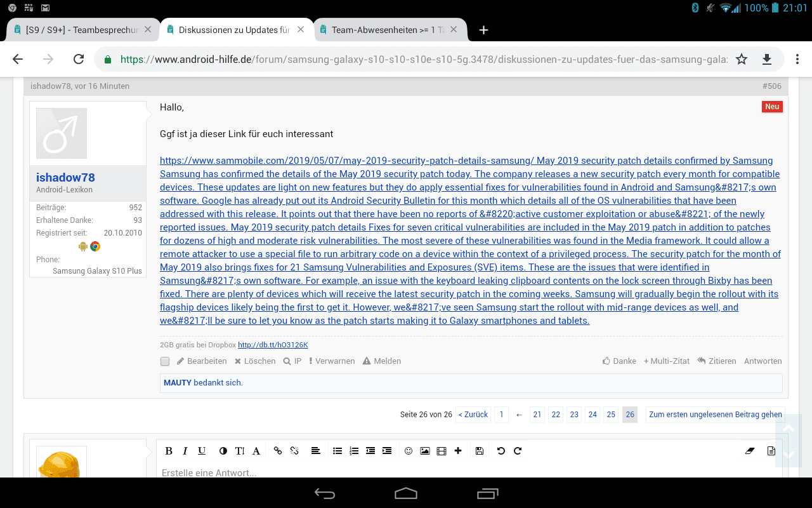Image resolution: width=812 pixels, height=508 pixels.
Task: Click Bearbeiten to edit the post
Action: [x=201, y=361]
